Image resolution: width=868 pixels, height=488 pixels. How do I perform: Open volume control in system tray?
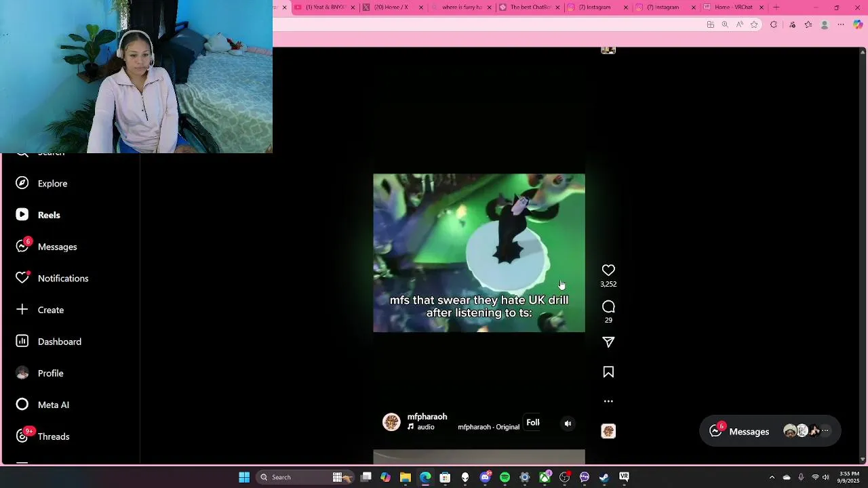tap(826, 477)
